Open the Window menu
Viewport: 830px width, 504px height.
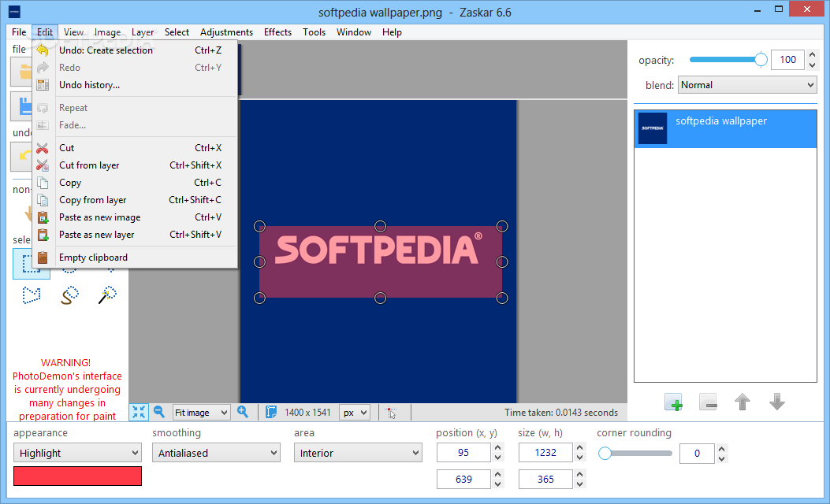coord(354,32)
